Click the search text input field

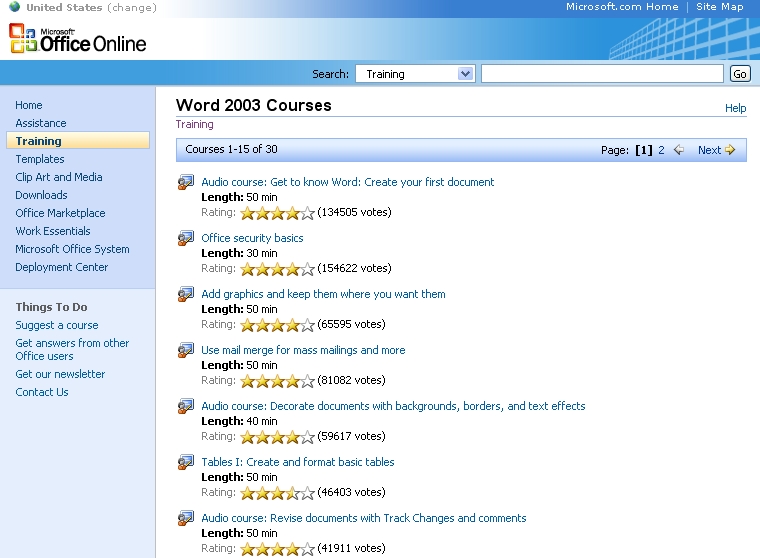pyautogui.click(x=601, y=74)
